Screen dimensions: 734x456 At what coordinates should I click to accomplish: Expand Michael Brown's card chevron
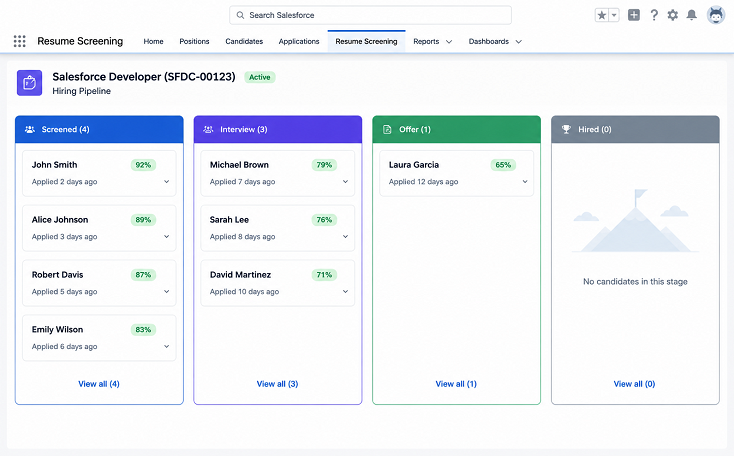(345, 182)
